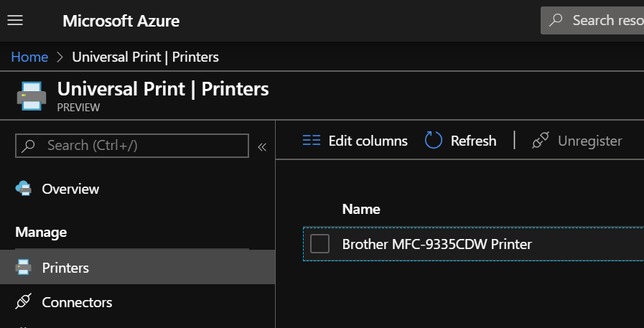Screen dimensions: 644x328
Task: Open the Overview menu item
Action: point(70,189)
